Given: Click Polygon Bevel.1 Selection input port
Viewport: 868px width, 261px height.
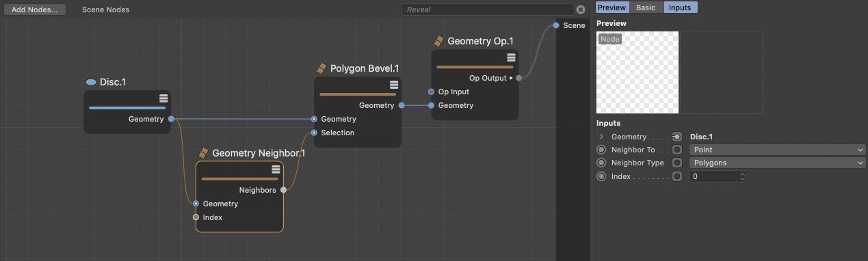Looking at the screenshot, I should pos(314,133).
